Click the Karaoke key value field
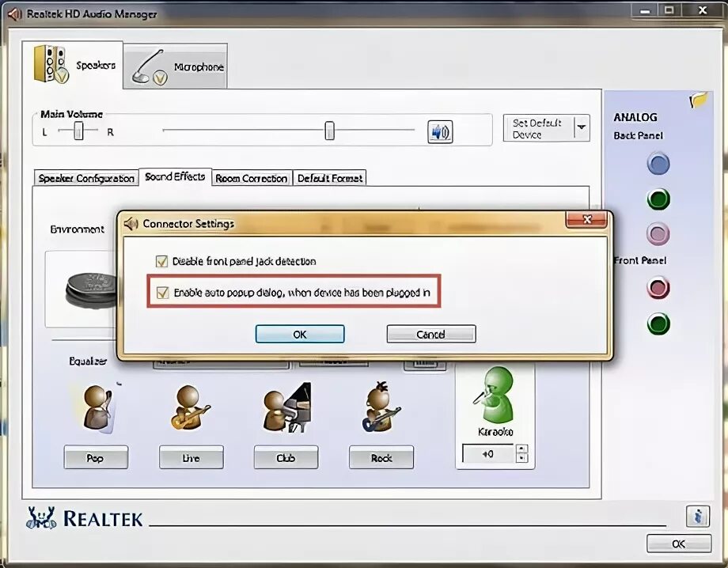This screenshot has width=728, height=568. click(x=488, y=453)
